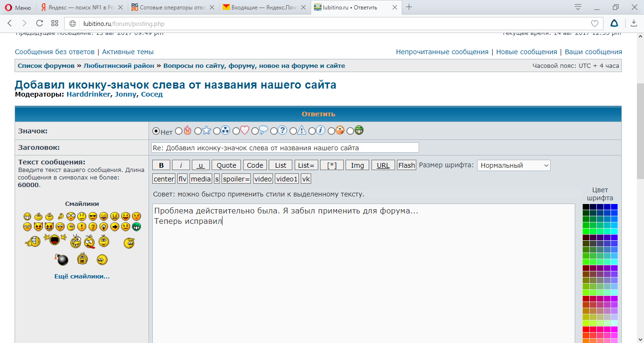Insert the yellow exclamation mark smiley
Viewport: 644px width, 343px height.
click(82, 227)
